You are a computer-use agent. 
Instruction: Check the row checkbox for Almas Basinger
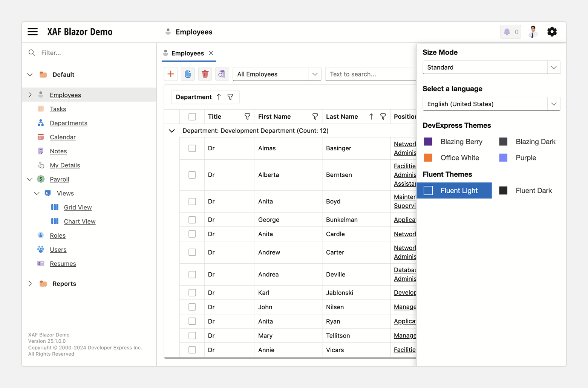pyautogui.click(x=192, y=148)
